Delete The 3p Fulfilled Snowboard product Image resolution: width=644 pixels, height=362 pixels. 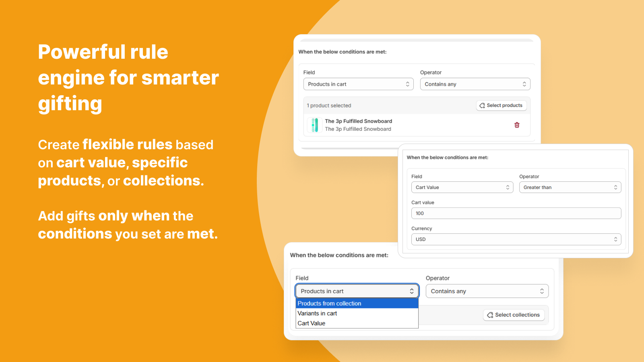517,125
